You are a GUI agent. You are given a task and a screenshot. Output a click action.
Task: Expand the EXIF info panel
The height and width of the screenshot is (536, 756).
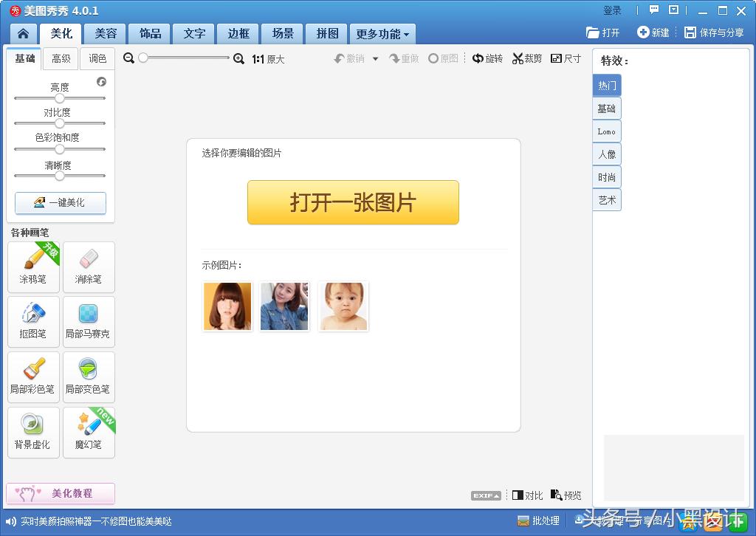(484, 495)
